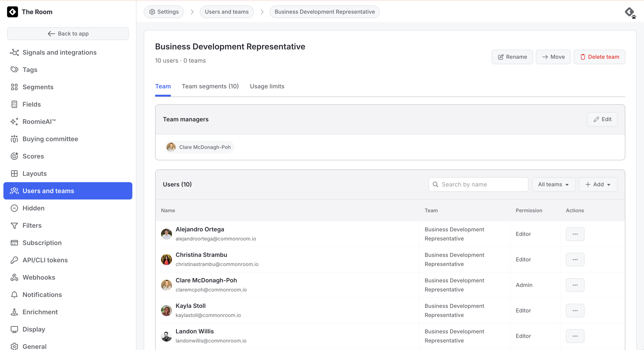This screenshot has width=644, height=350.
Task: Open actions menu for Alejandro Ortega
Action: pos(575,234)
